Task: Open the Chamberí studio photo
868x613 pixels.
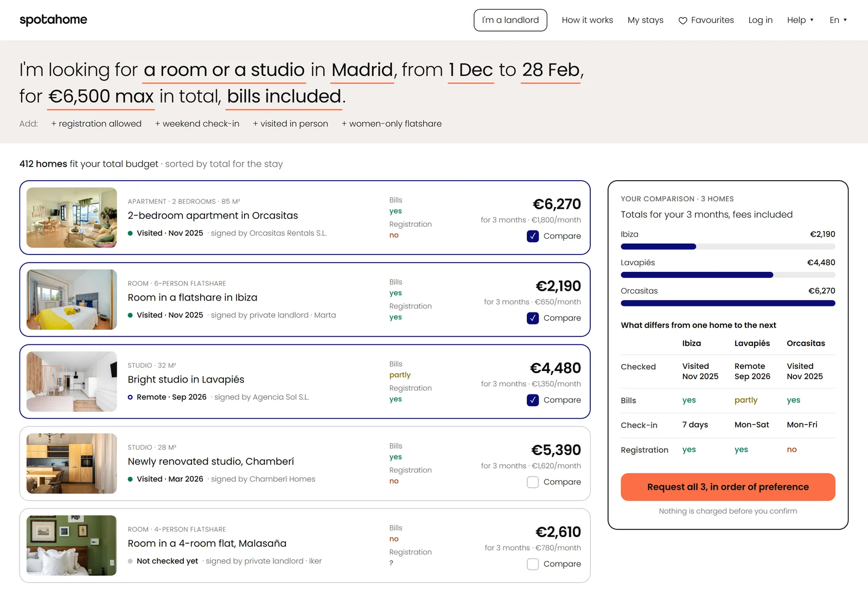Action: coord(72,463)
